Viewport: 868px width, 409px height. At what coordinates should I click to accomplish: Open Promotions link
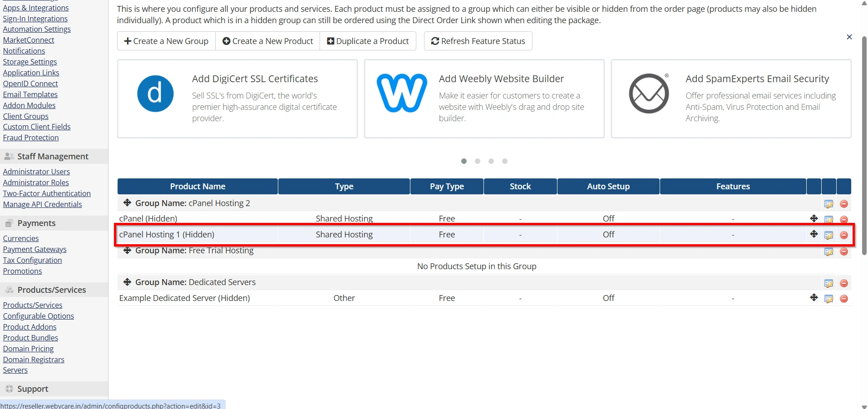point(22,271)
